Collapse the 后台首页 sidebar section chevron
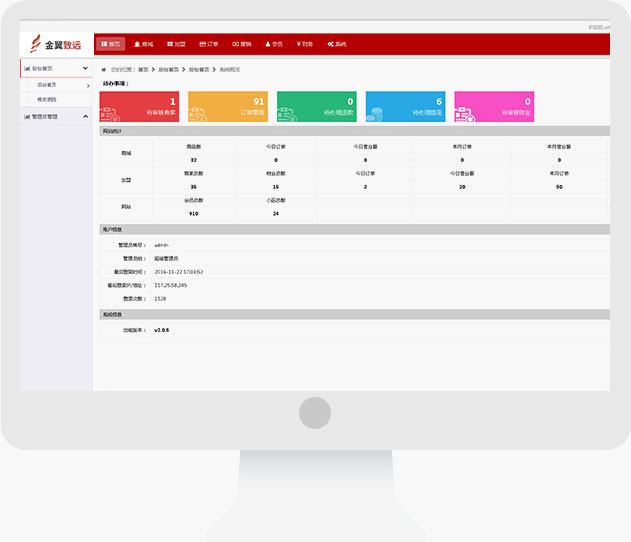The height and width of the screenshot is (542, 631). point(85,69)
